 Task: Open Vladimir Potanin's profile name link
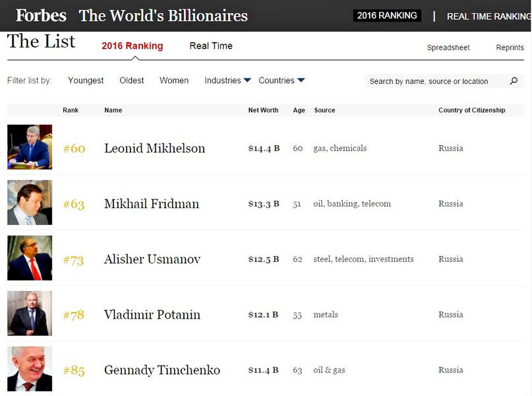click(152, 315)
